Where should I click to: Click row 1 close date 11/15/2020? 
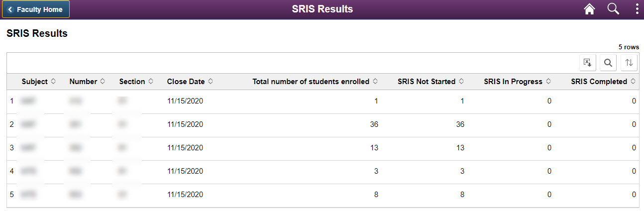[185, 101]
